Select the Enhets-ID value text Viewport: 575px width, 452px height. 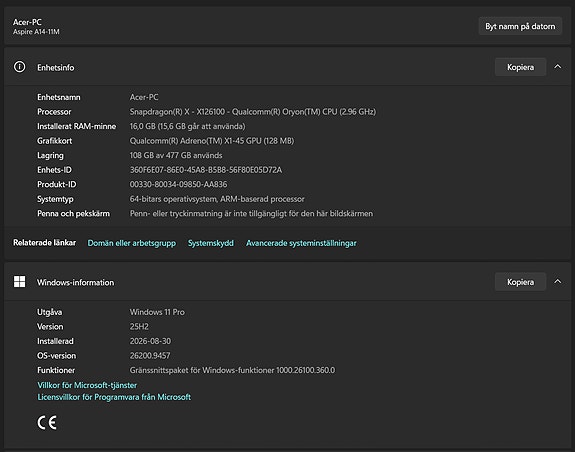coord(206,170)
